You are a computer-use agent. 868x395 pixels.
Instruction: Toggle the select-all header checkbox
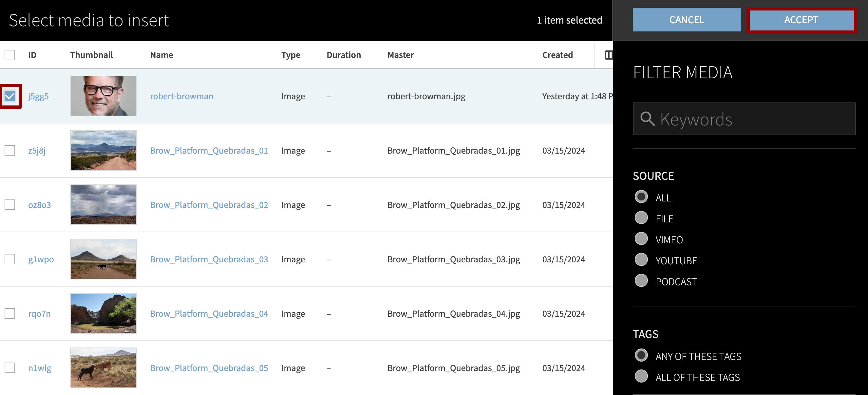tap(10, 55)
